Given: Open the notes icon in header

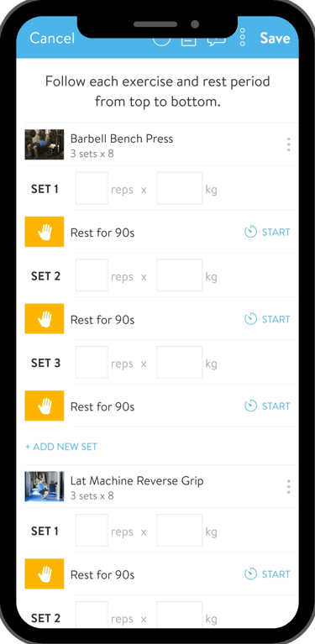Looking at the screenshot, I should [x=188, y=40].
